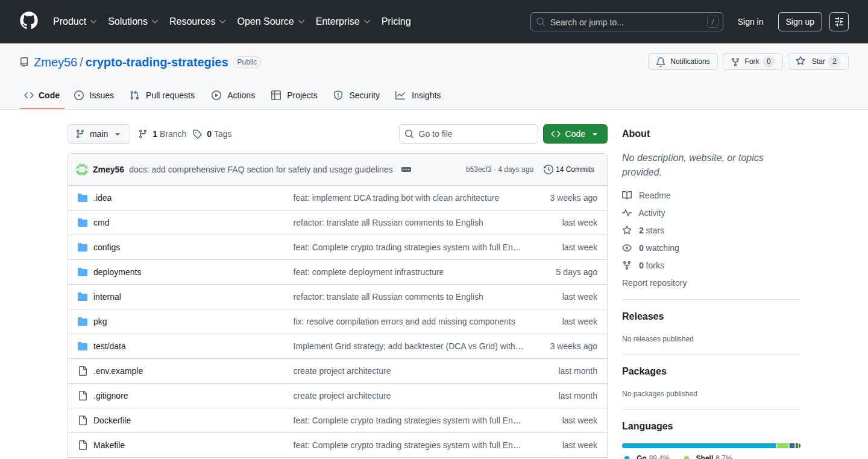Screen dimensions: 868x459
Task: Select the test/data folder icon
Action: point(83,346)
